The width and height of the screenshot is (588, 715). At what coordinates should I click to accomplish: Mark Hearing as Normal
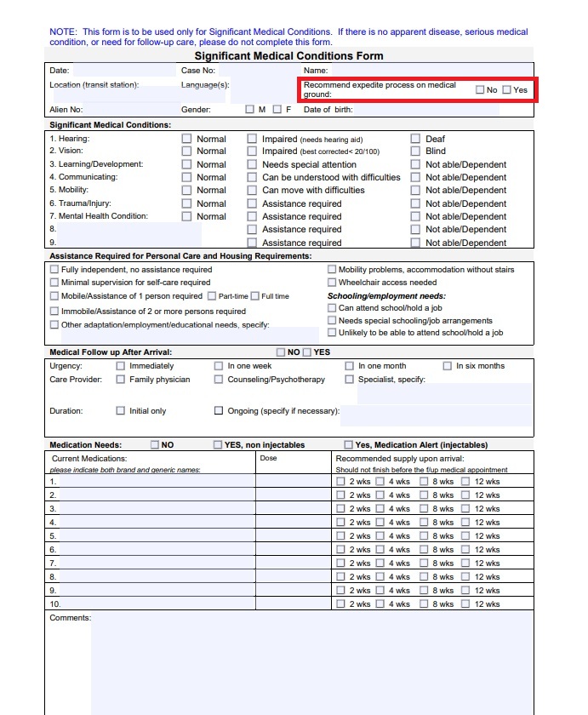tap(187, 139)
